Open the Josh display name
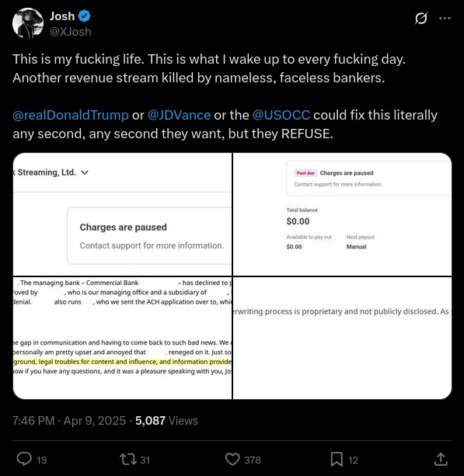The image size is (464, 476). (x=62, y=16)
